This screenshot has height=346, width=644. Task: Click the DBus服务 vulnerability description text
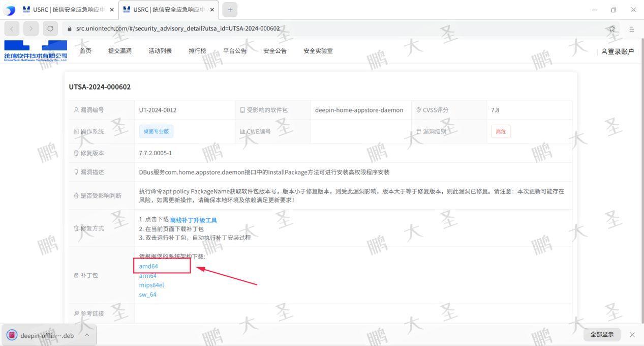(264, 172)
